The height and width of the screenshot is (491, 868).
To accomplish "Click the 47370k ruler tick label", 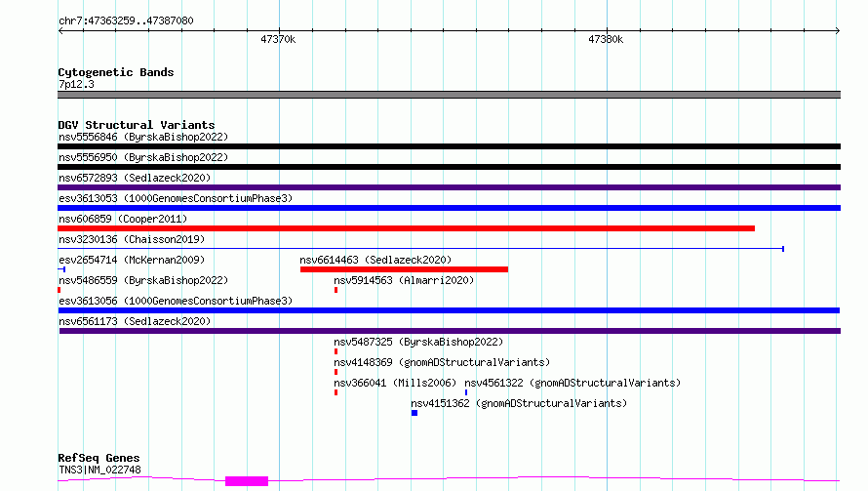I will coord(278,39).
